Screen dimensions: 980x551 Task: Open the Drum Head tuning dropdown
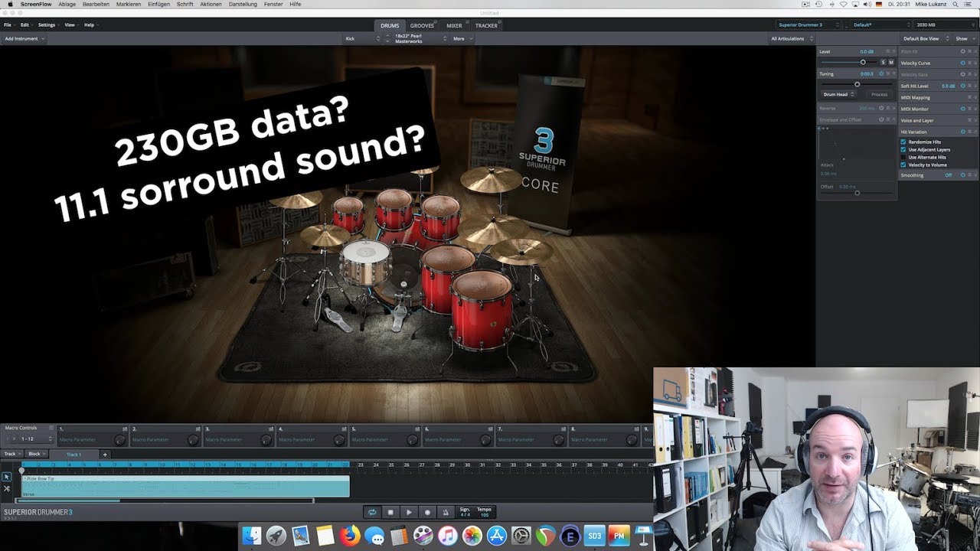tap(838, 95)
